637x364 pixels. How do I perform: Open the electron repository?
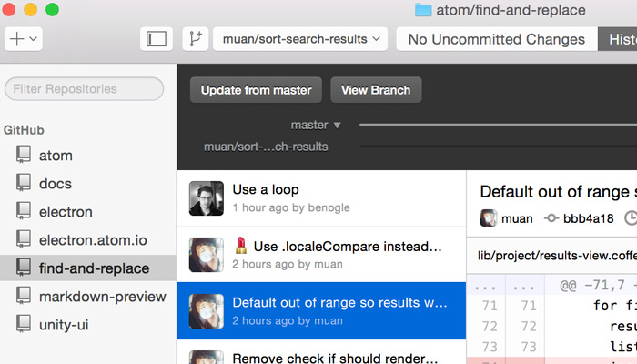click(66, 212)
